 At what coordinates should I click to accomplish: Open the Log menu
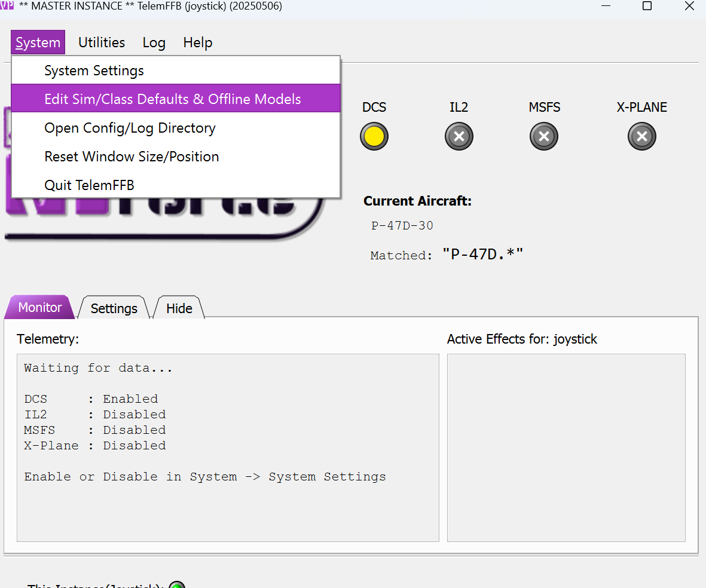154,42
